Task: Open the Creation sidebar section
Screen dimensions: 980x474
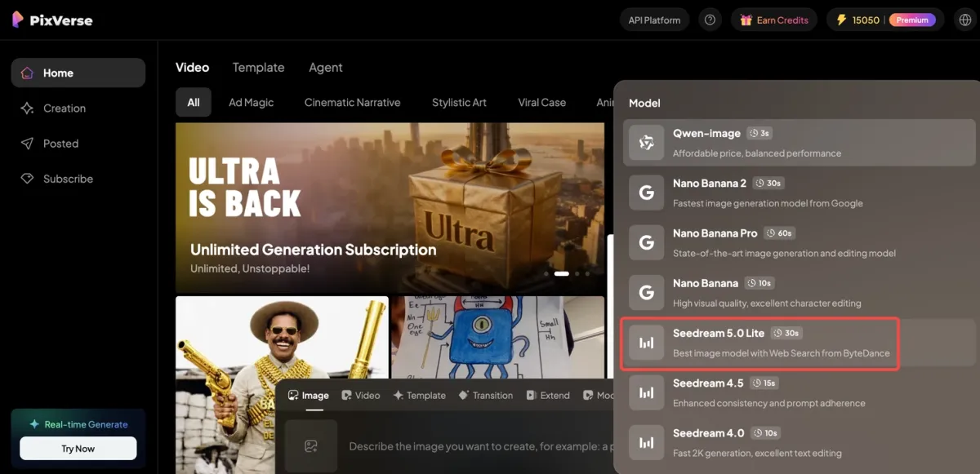Action: 65,109
